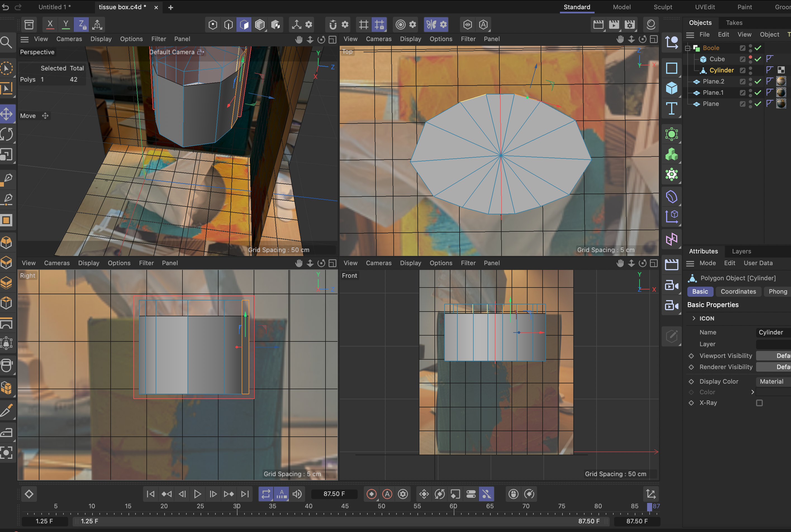
Task: Open the Phong settings
Action: pos(777,291)
